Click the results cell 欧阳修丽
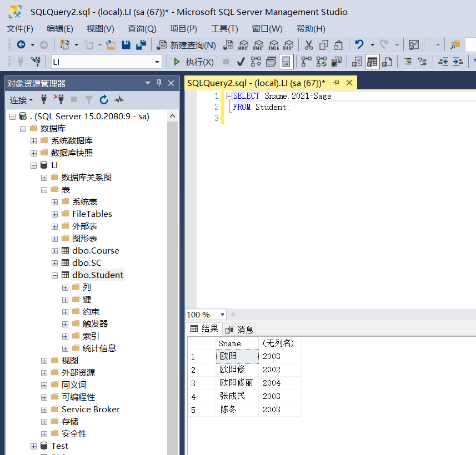476x455 pixels. [x=237, y=383]
